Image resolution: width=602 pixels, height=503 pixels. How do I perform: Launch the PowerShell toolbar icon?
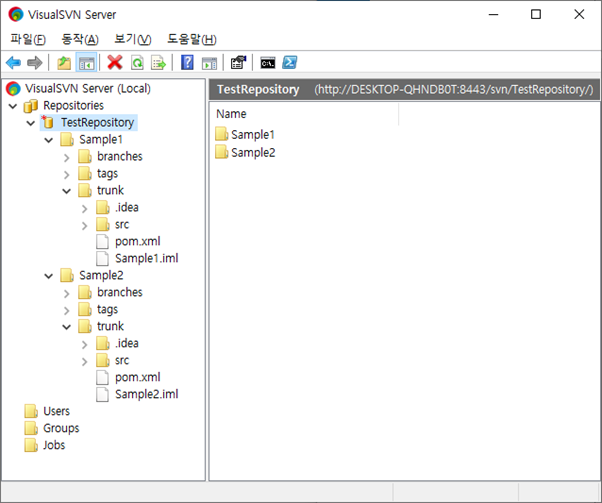289,63
